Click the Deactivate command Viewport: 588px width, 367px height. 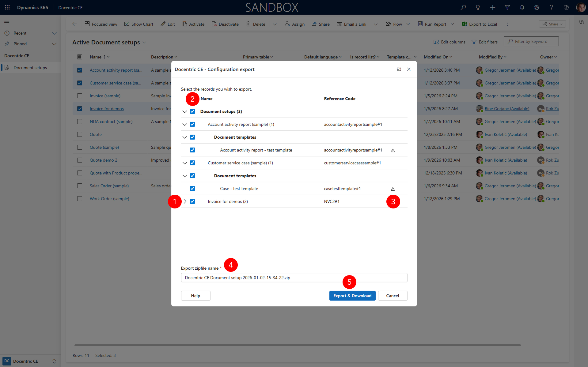225,24
